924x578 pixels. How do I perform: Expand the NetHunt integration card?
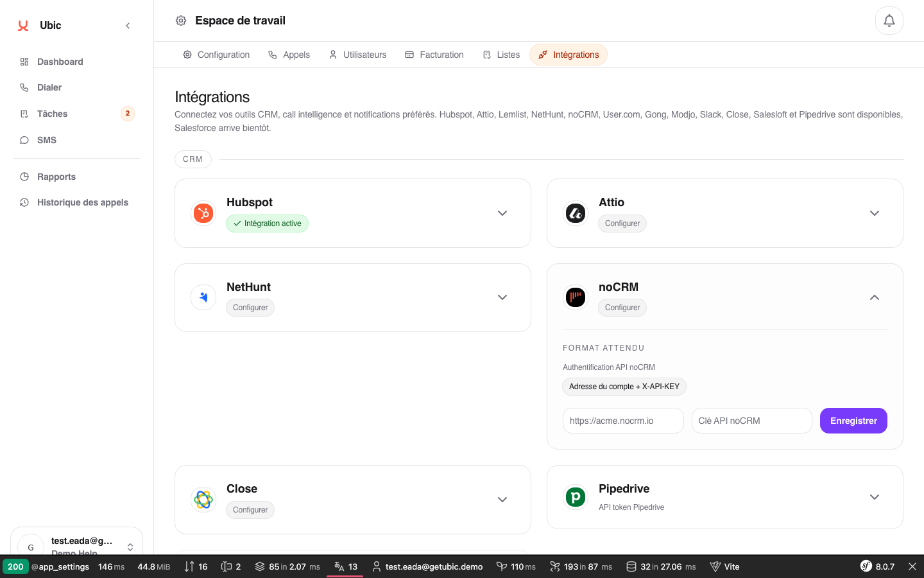[x=502, y=297]
